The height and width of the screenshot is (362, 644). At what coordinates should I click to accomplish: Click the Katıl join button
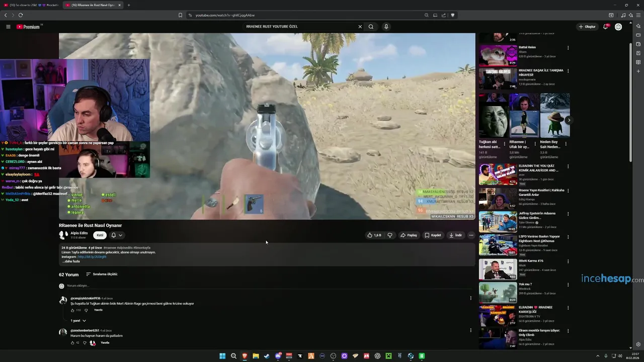100,235
